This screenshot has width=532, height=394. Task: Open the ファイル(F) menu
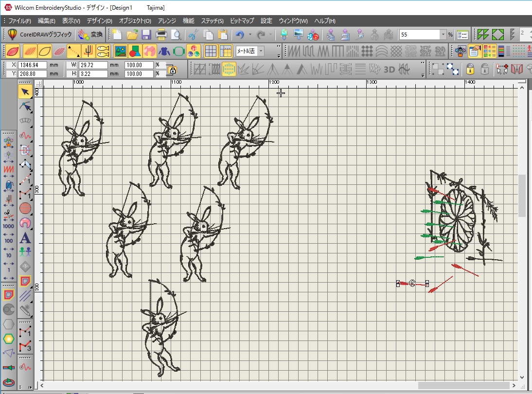[19, 21]
